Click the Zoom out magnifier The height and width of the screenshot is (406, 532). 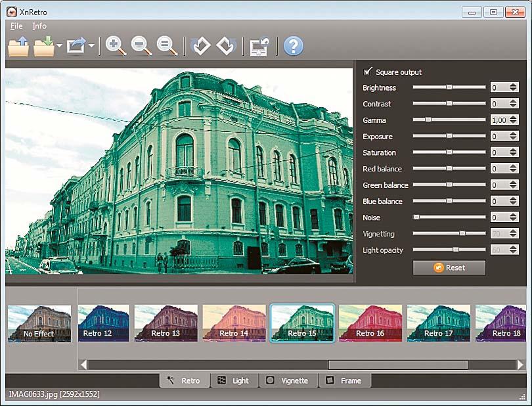click(x=141, y=46)
